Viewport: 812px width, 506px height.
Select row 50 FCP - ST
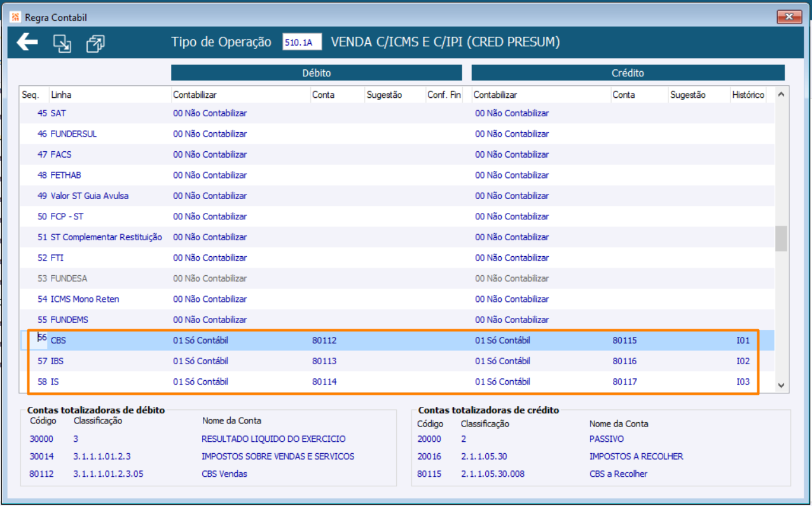click(397, 217)
